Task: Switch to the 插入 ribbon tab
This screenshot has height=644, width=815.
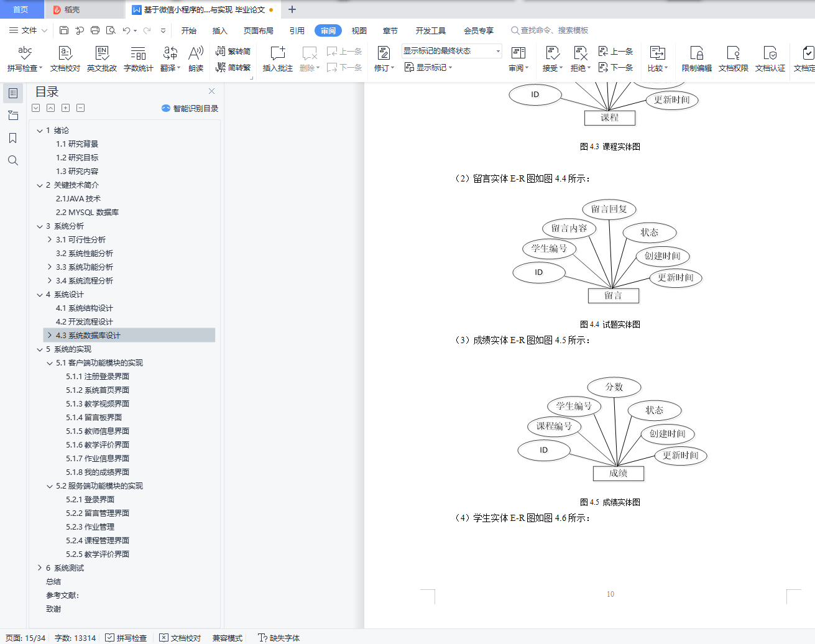Action: (220, 30)
